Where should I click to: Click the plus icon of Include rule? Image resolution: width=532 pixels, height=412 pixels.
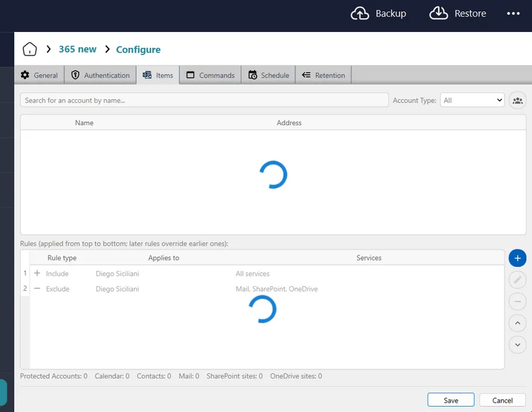(37, 274)
